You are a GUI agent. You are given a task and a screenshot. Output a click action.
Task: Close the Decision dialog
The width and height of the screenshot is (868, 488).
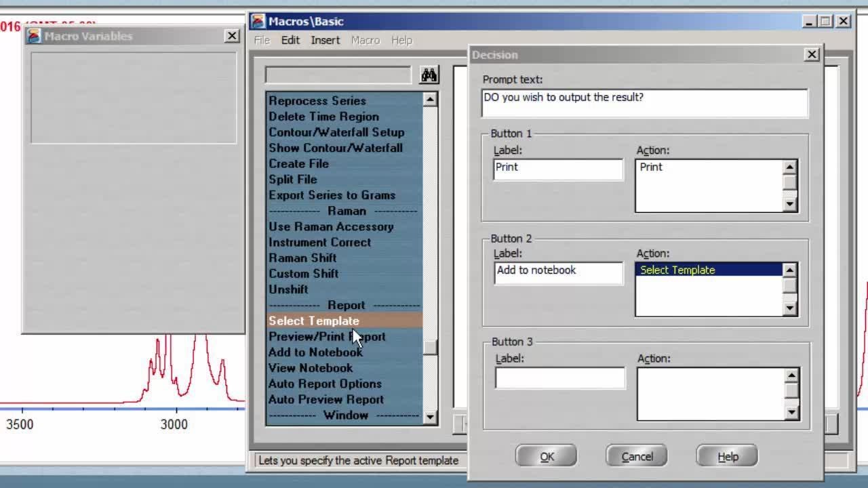(x=812, y=55)
